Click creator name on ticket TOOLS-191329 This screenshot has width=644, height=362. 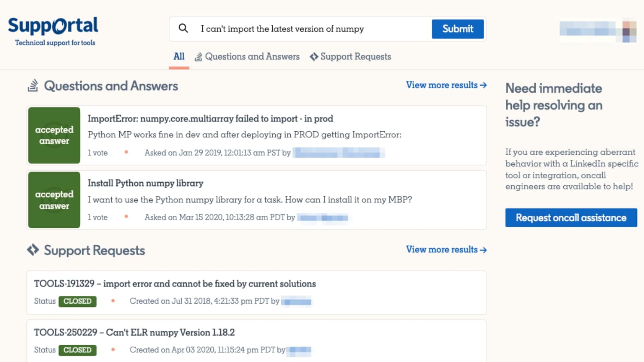click(296, 302)
